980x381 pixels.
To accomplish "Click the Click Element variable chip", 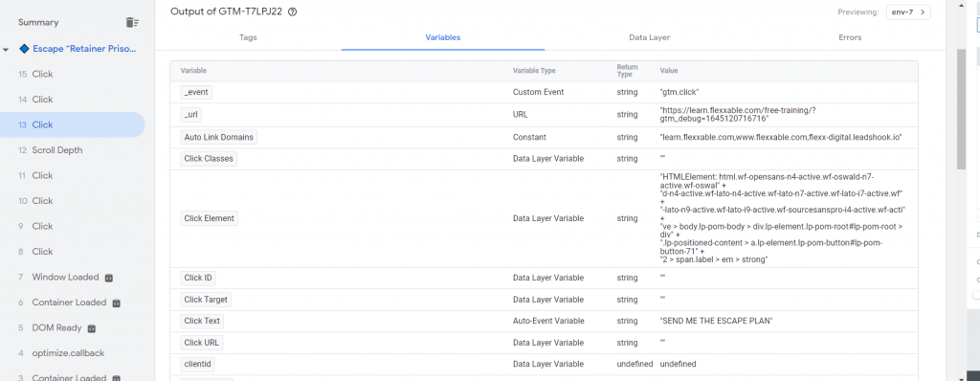I will click(210, 218).
